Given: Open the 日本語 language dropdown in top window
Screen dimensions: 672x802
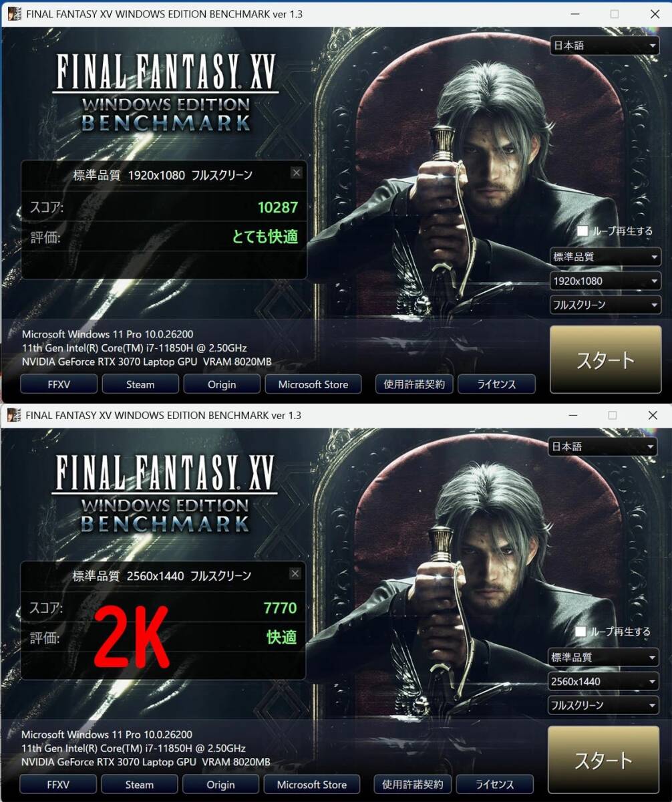Looking at the screenshot, I should [605, 45].
